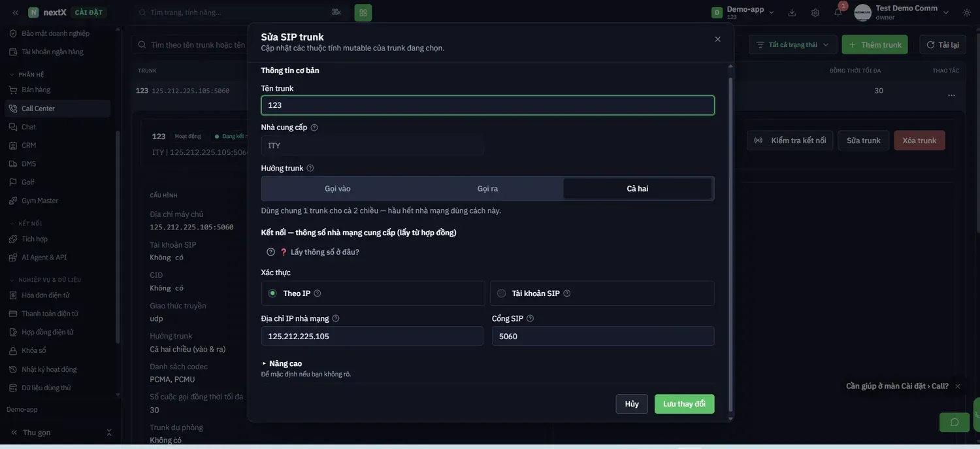Close the Sửa SIP trunk dialog
Image resolution: width=980 pixels, height=449 pixels.
(718, 39)
